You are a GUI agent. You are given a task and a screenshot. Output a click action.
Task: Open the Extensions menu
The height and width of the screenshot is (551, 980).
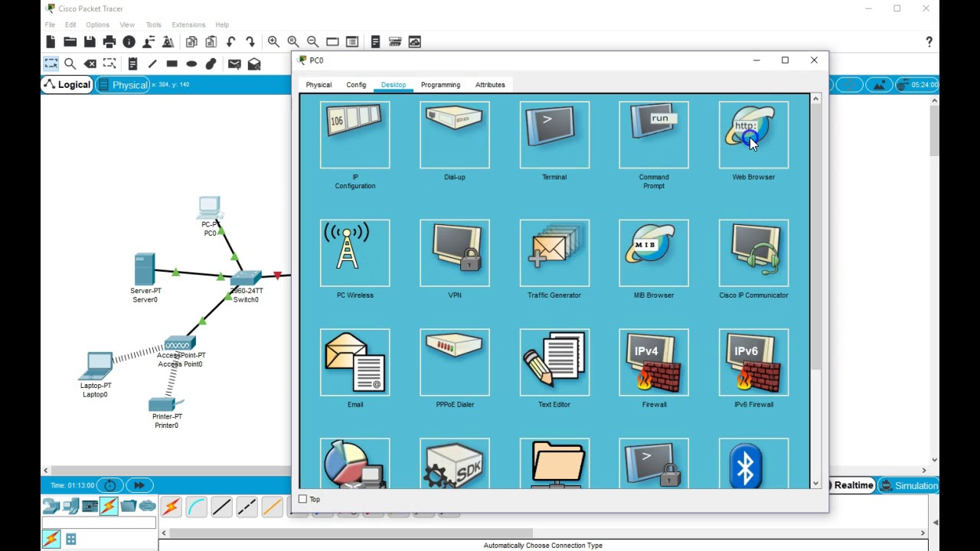[188, 24]
